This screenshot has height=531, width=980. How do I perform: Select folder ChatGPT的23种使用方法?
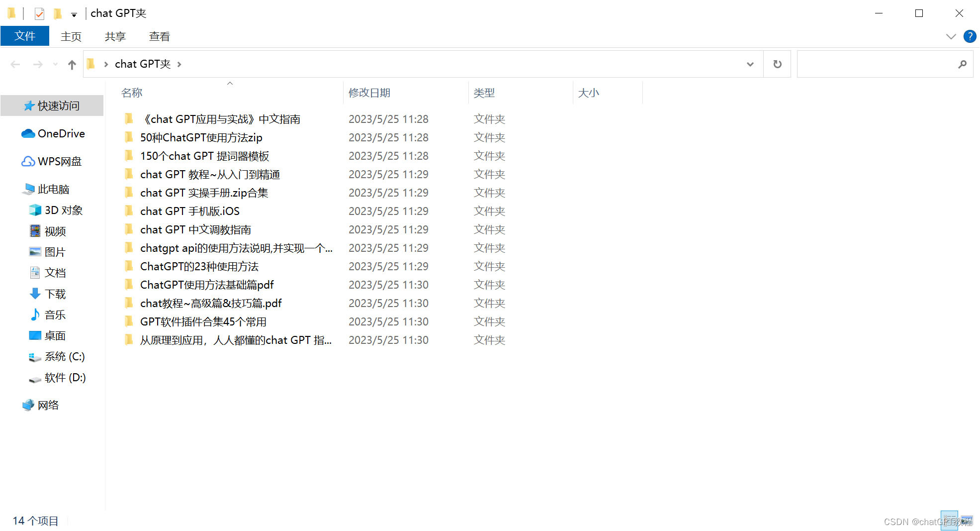click(x=199, y=266)
